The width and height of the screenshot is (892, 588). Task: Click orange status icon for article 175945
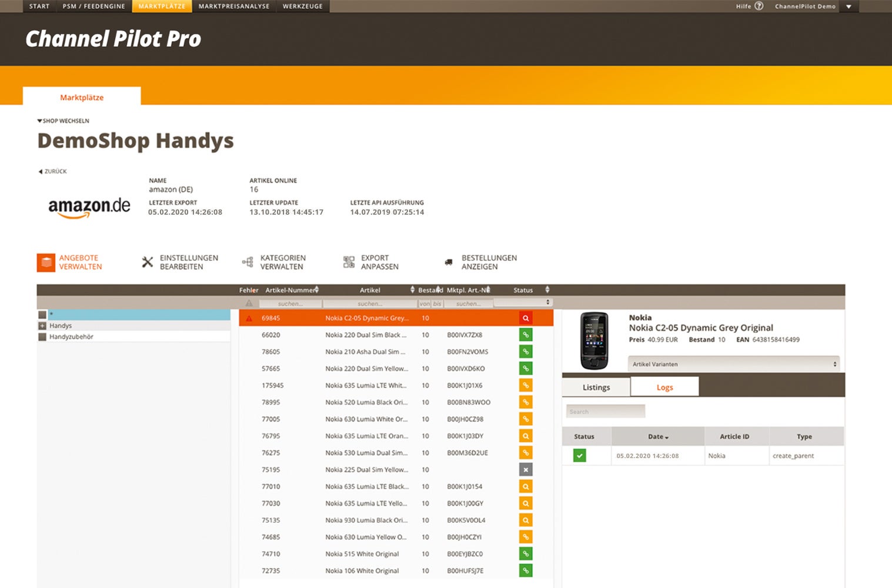[526, 386]
